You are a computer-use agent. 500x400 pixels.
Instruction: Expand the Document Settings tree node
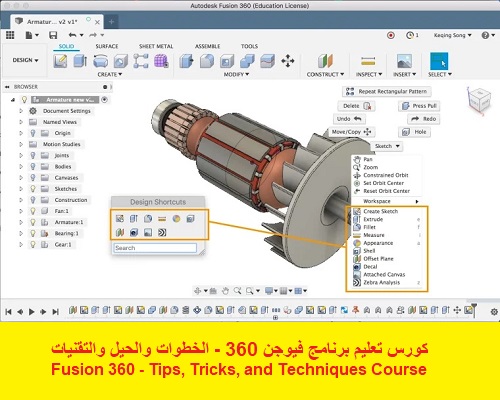pos(21,111)
